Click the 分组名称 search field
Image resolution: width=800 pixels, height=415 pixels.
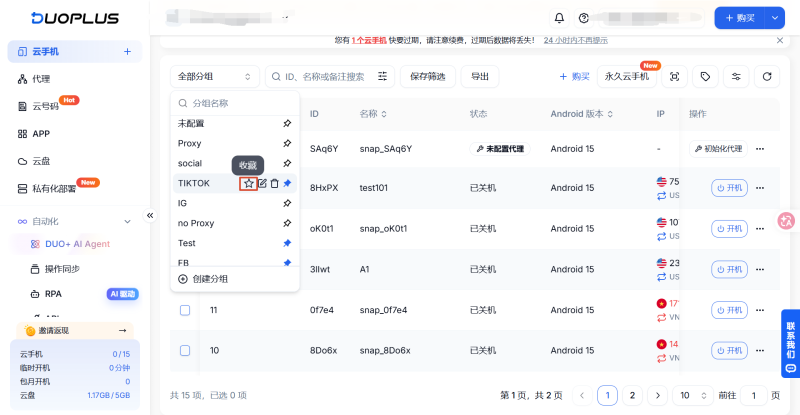(235, 103)
